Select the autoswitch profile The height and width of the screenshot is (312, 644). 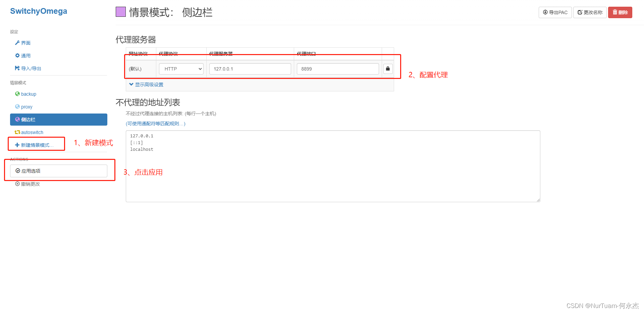click(32, 132)
